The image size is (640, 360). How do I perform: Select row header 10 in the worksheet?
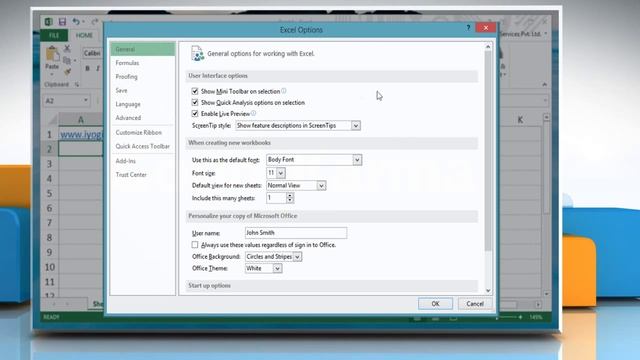[49, 267]
